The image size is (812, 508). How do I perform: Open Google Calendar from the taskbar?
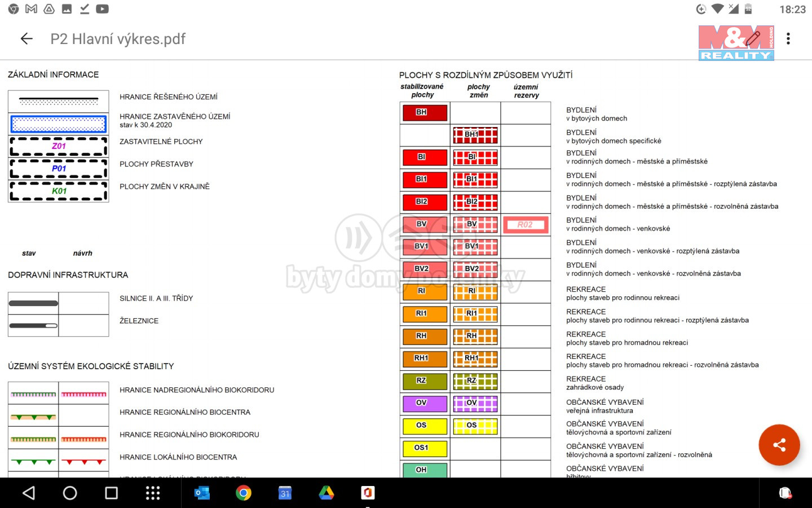click(x=285, y=493)
